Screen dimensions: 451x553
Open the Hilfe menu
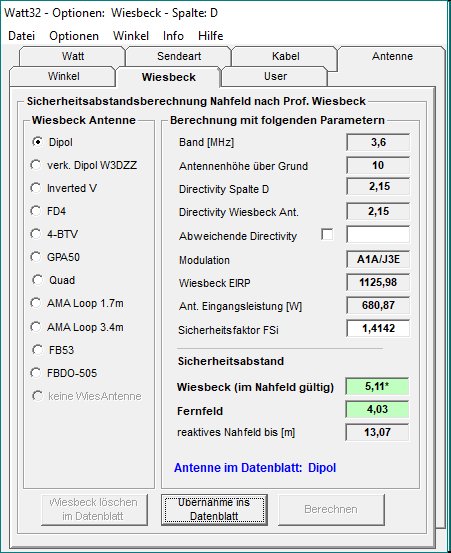click(211, 36)
